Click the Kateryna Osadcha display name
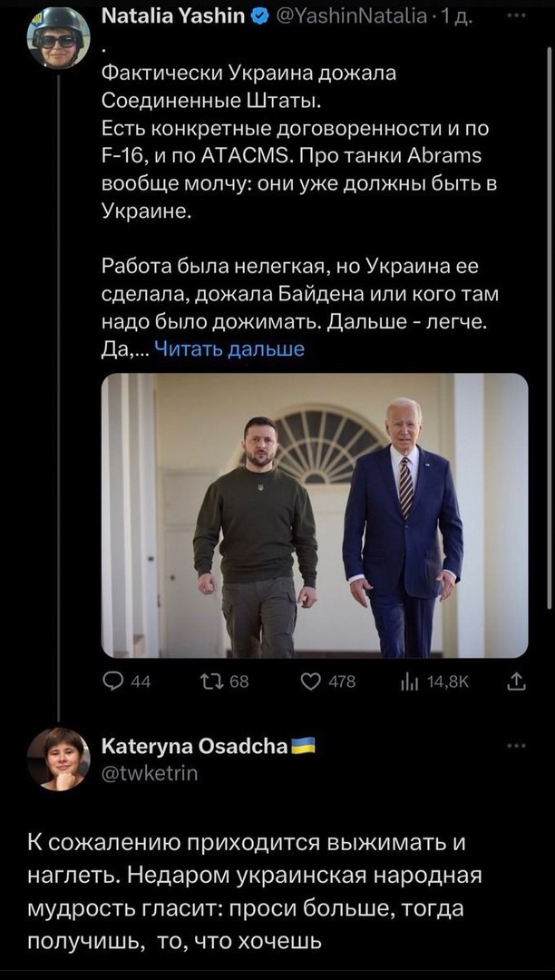The height and width of the screenshot is (980, 555). pos(195,747)
